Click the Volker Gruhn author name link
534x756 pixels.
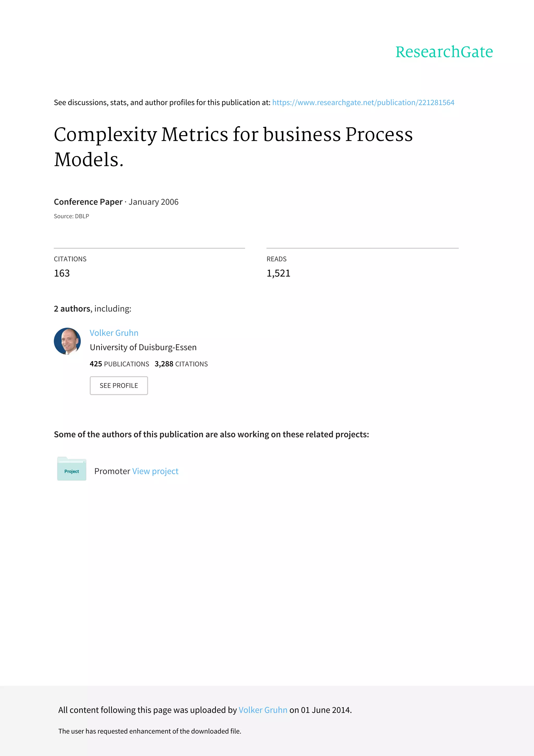[x=114, y=333]
